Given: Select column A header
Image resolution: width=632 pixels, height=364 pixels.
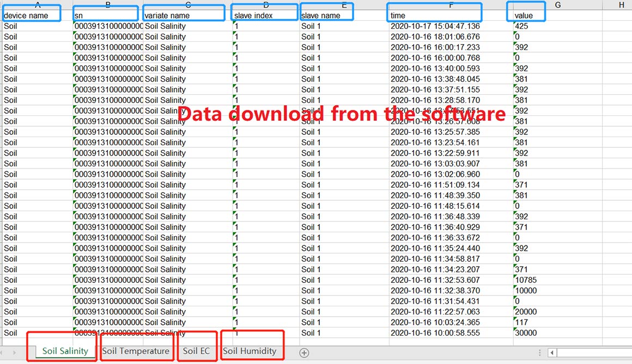Looking at the screenshot, I should [x=37, y=5].
